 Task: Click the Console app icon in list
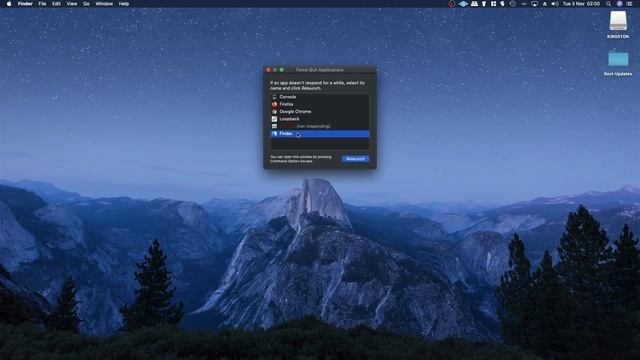pyautogui.click(x=274, y=97)
